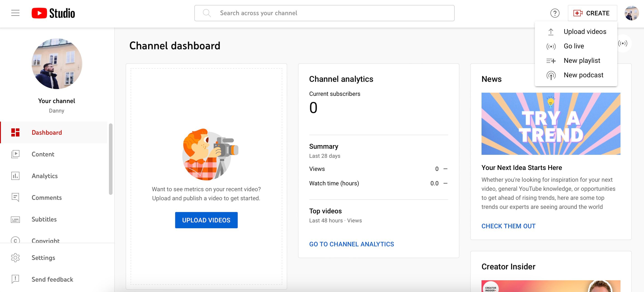644x292 pixels.
Task: Follow GO TO CHANNEL ANALYTICS link
Action: pos(351,244)
